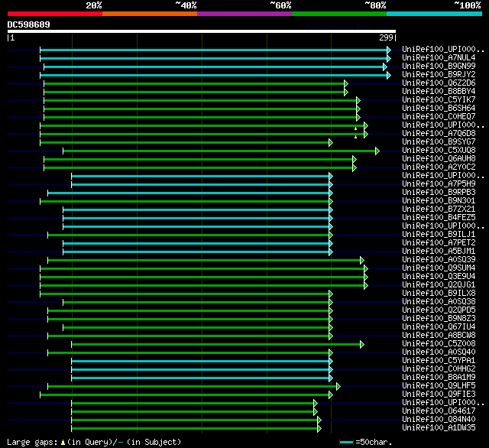Click the green alignment bar for Q2QPD5

pyautogui.click(x=189, y=311)
